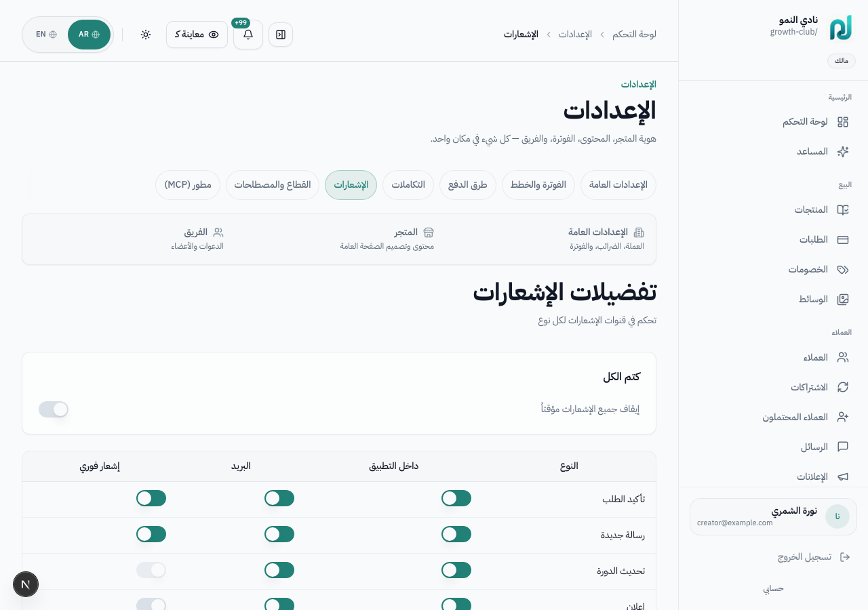Select the التكاملات tab
The width and height of the screenshot is (868, 610).
pyautogui.click(x=408, y=185)
